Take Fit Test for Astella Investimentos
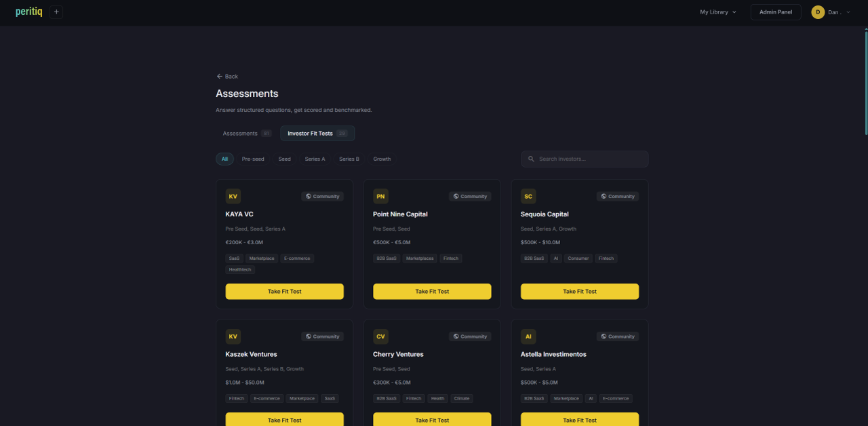Image resolution: width=868 pixels, height=426 pixels. 580,419
